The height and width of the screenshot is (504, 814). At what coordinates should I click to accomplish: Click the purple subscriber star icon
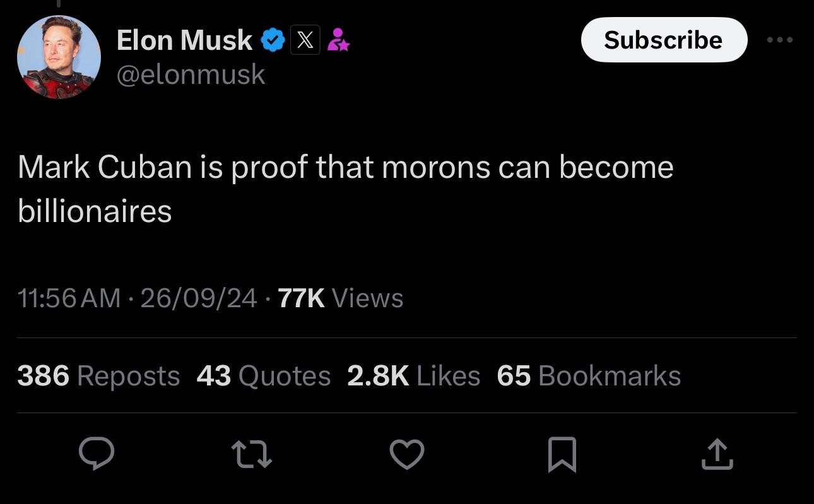[x=338, y=40]
